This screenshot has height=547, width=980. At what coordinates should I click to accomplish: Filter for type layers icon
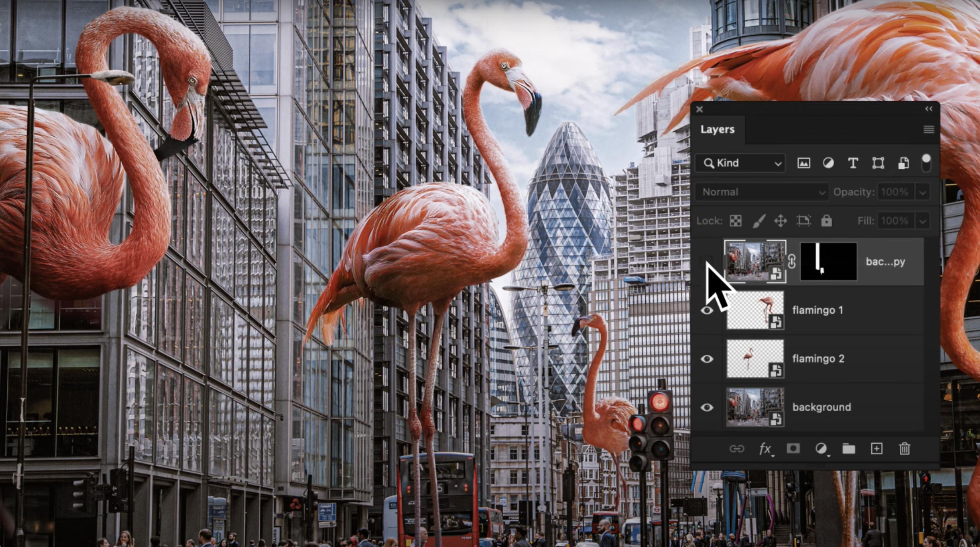(853, 163)
